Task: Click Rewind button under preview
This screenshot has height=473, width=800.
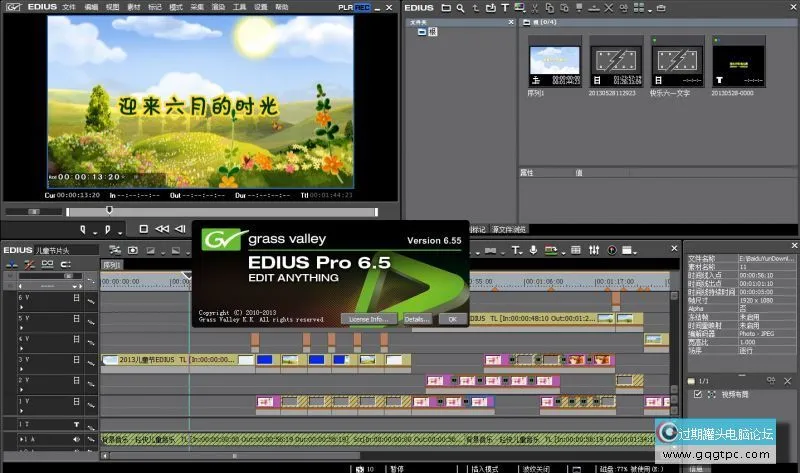Action: pyautogui.click(x=162, y=229)
